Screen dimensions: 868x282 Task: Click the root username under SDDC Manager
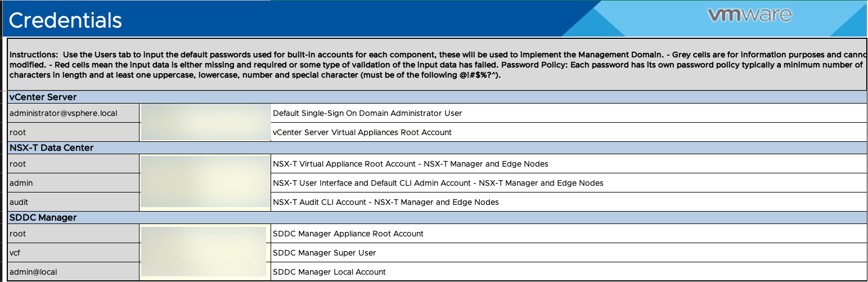73,234
